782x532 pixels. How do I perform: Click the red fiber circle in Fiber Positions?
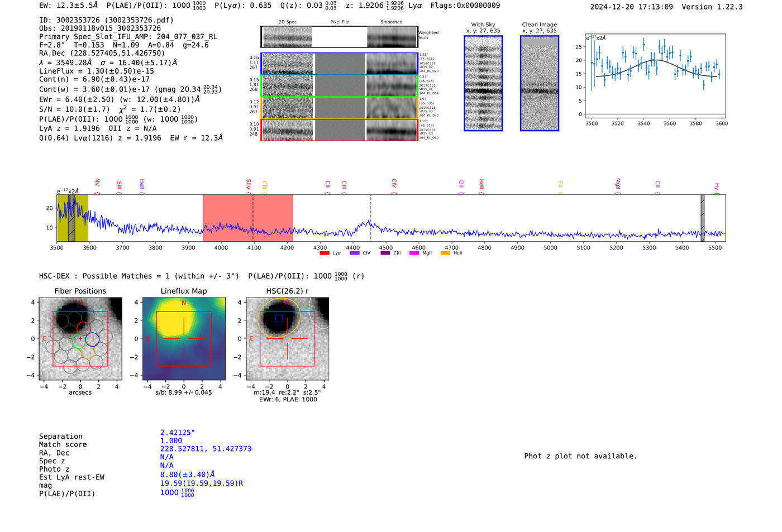pos(84,328)
